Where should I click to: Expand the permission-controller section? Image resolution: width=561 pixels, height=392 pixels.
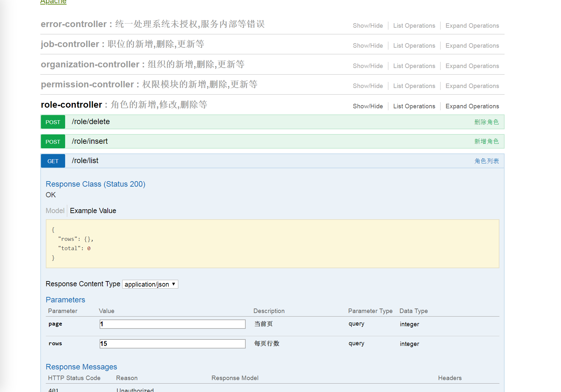pyautogui.click(x=87, y=84)
